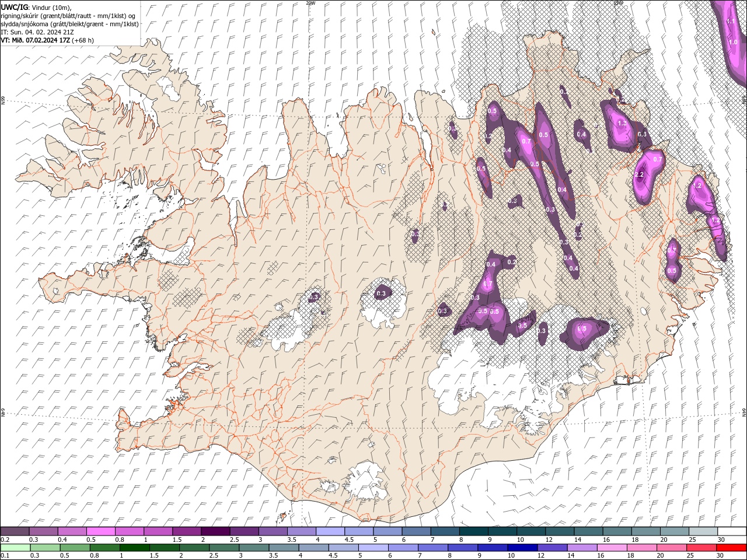Click the mauve 0.3 swatch in upper legend row
This screenshot has height=560, width=747.
tap(43, 531)
